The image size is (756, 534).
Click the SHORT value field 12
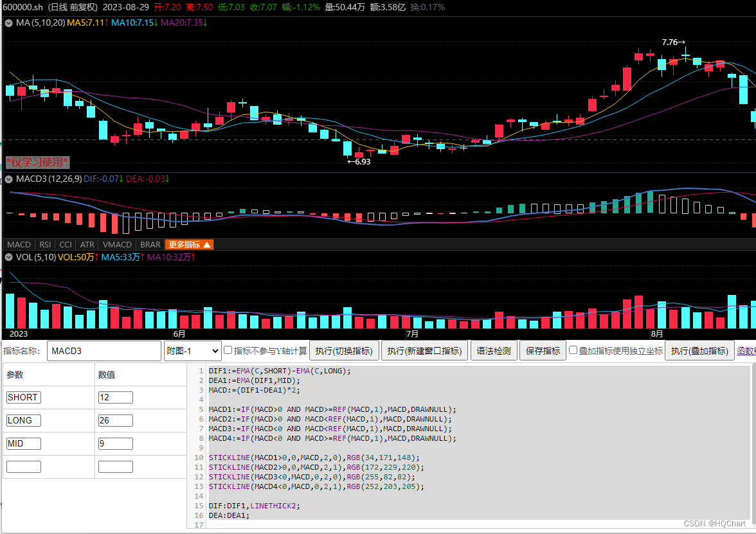(x=116, y=397)
